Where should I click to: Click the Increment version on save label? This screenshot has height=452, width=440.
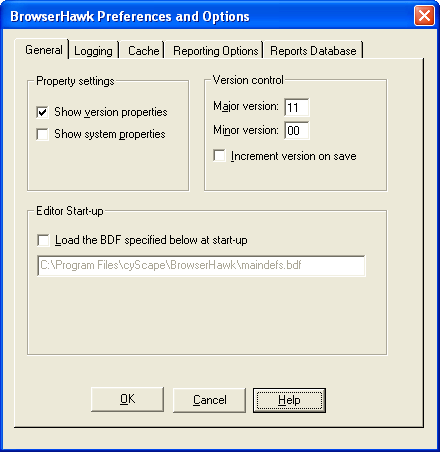click(293, 156)
